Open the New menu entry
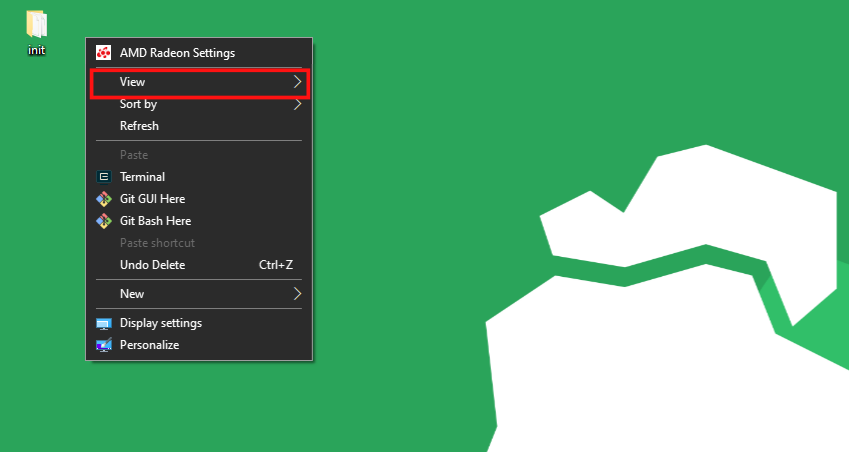 click(199, 293)
